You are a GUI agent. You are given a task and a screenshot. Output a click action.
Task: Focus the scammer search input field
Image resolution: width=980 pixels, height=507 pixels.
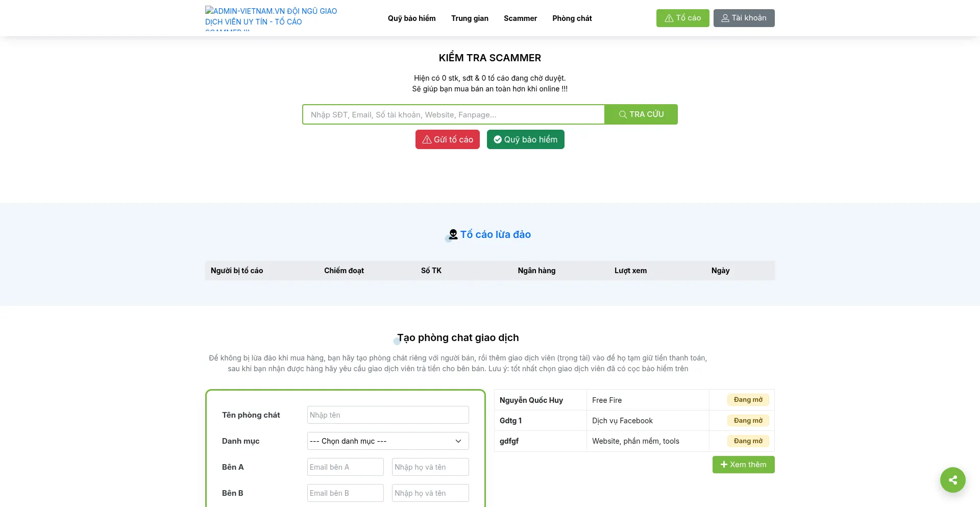point(453,114)
